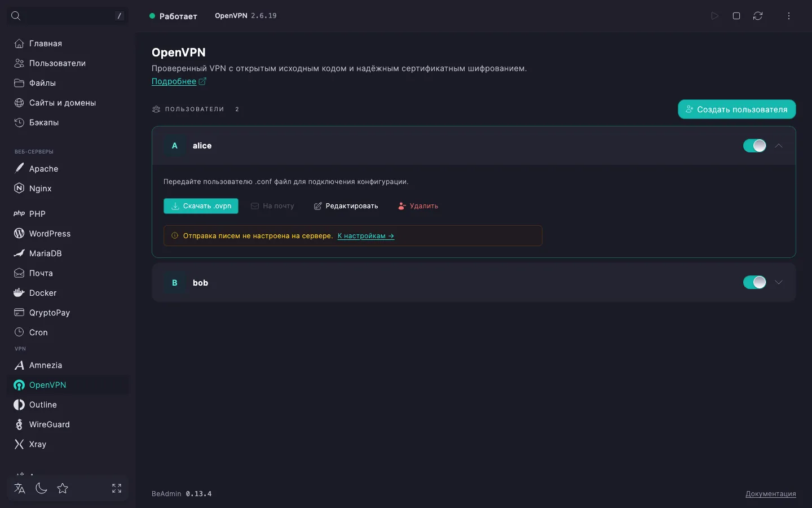Click the Xray logo icon
Screen dimensions: 812x508
click(x=19, y=444)
